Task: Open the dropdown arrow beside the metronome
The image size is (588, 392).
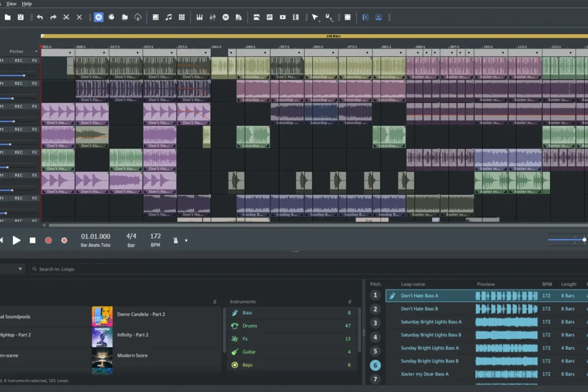Action: point(186,241)
